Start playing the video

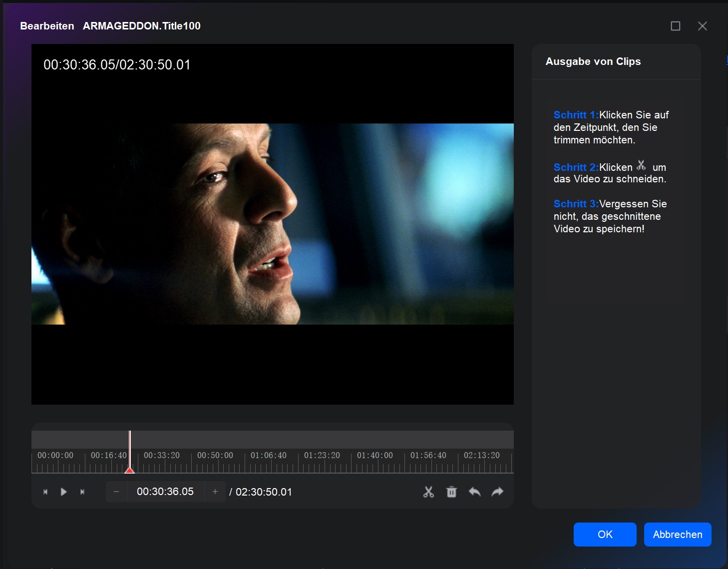click(x=63, y=492)
